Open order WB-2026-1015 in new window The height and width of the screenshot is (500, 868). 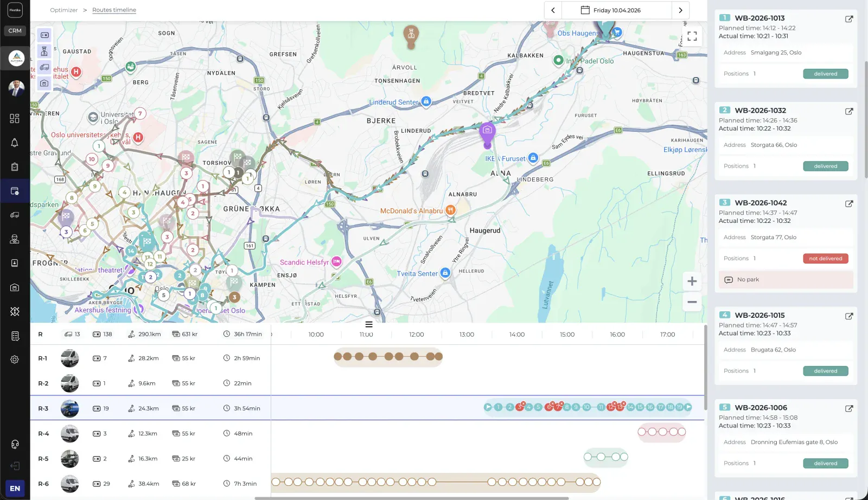tap(849, 316)
